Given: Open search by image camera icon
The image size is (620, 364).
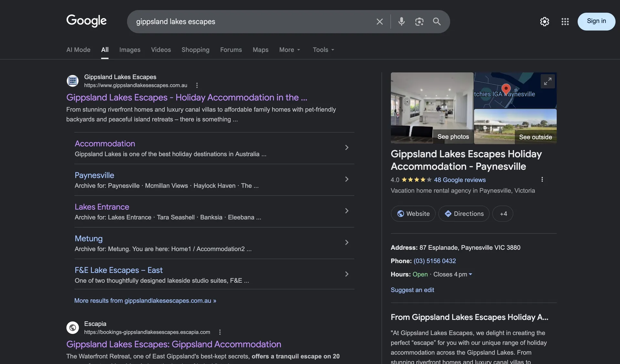Looking at the screenshot, I should pos(419,22).
